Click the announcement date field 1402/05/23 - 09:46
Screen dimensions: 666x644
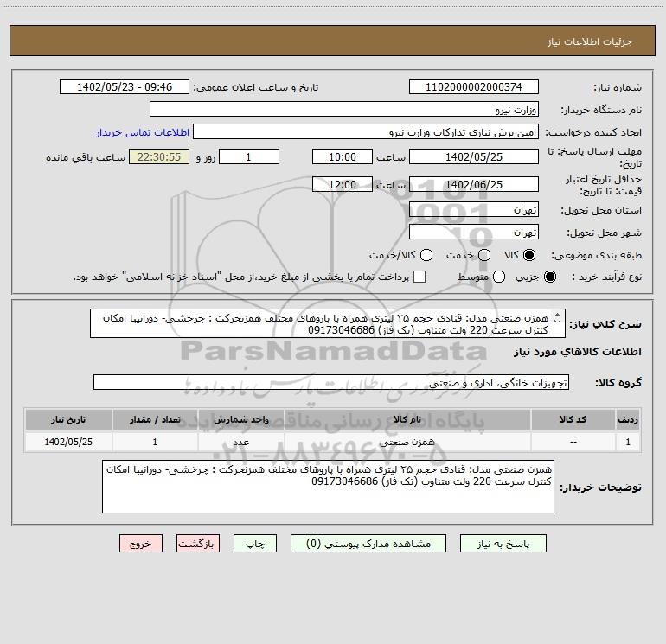pos(125,86)
